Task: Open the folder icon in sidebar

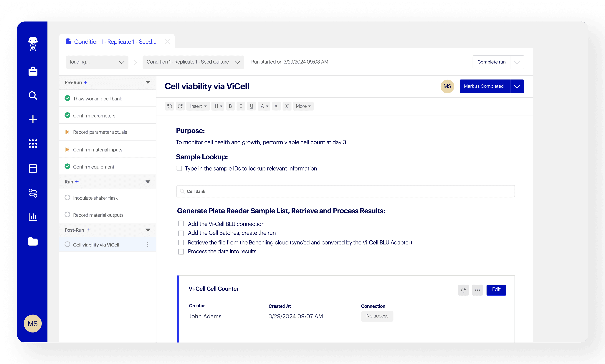Action: click(33, 241)
